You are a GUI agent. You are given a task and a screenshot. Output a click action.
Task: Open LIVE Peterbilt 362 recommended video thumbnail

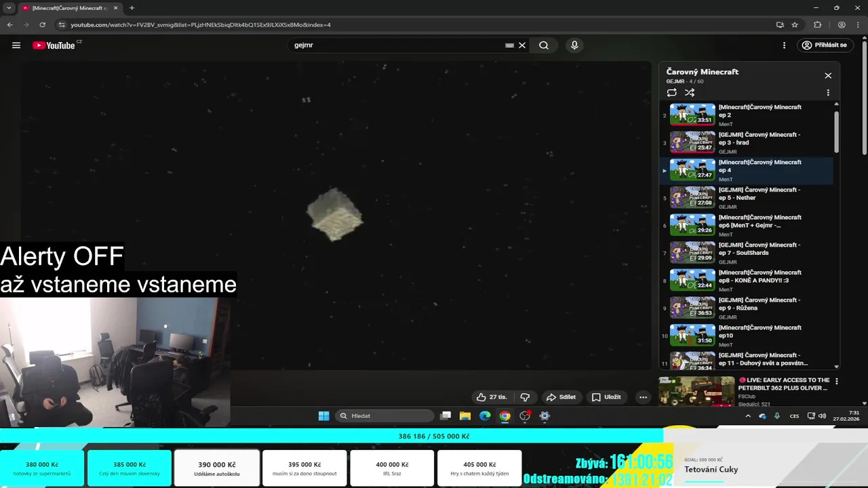pyautogui.click(x=696, y=391)
